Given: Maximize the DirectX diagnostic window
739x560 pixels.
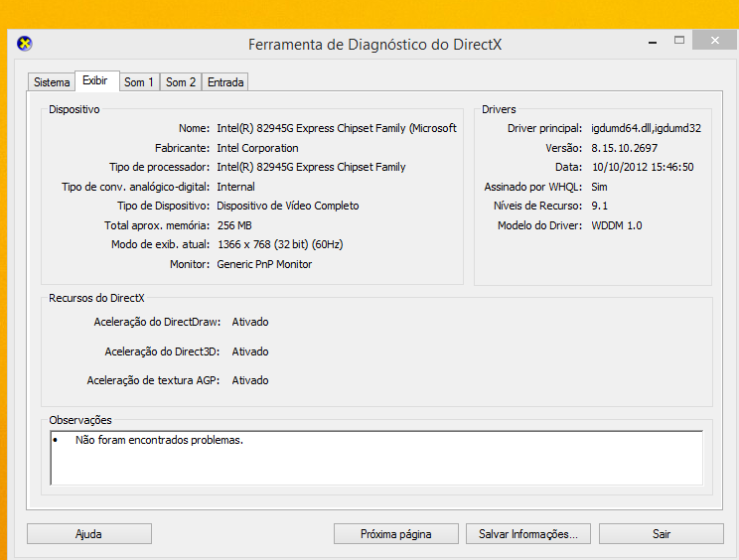Looking at the screenshot, I should (679, 40).
